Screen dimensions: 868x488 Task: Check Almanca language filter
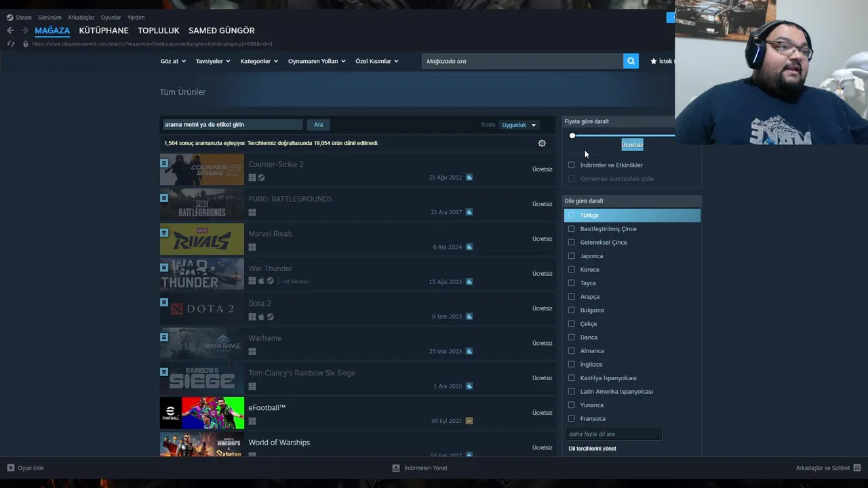tap(571, 350)
